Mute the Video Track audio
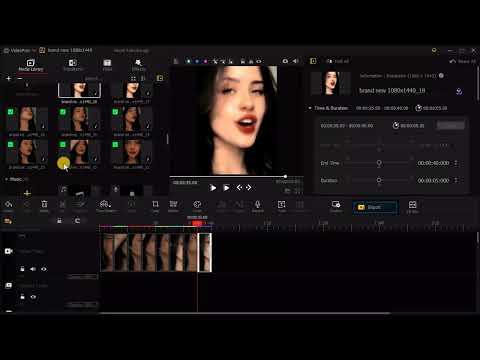 pyautogui.click(x=33, y=269)
